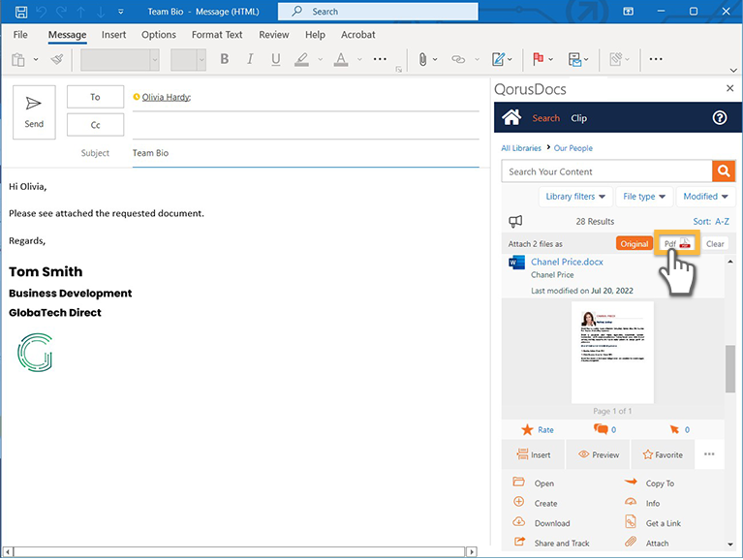Screen dimensions: 743x560
Task: Click the Insert button in QorusDocs
Action: [534, 454]
